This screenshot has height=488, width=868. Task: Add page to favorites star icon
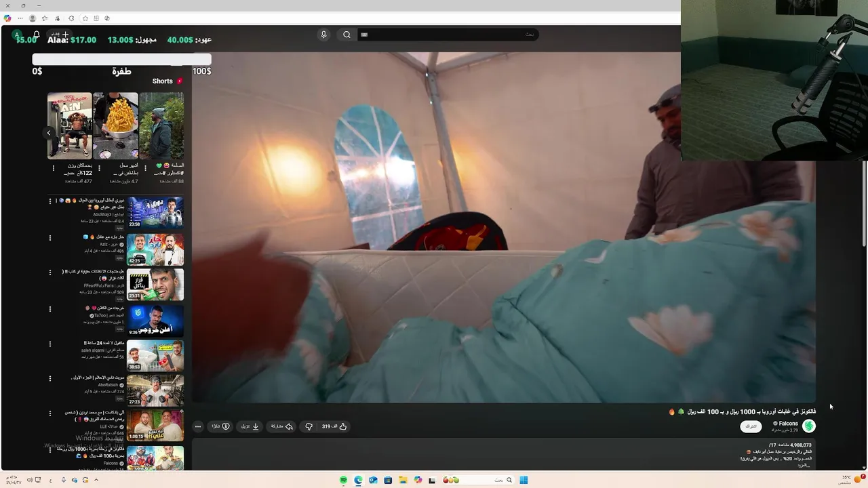tap(85, 18)
